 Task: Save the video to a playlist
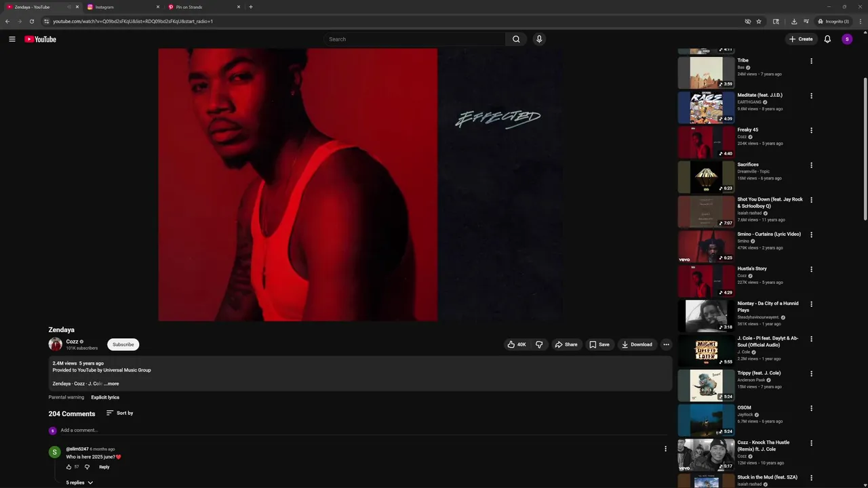pos(599,344)
